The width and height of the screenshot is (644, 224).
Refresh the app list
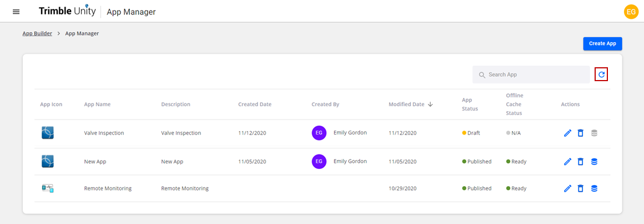[x=601, y=74]
